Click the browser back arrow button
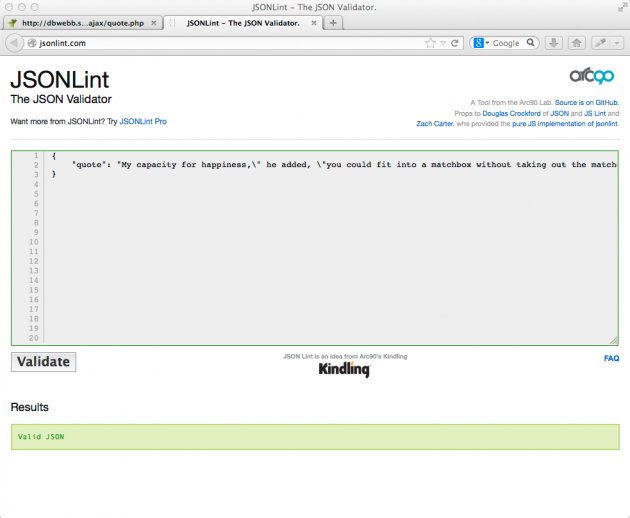Viewport: 630px width, 518px height. (14, 43)
